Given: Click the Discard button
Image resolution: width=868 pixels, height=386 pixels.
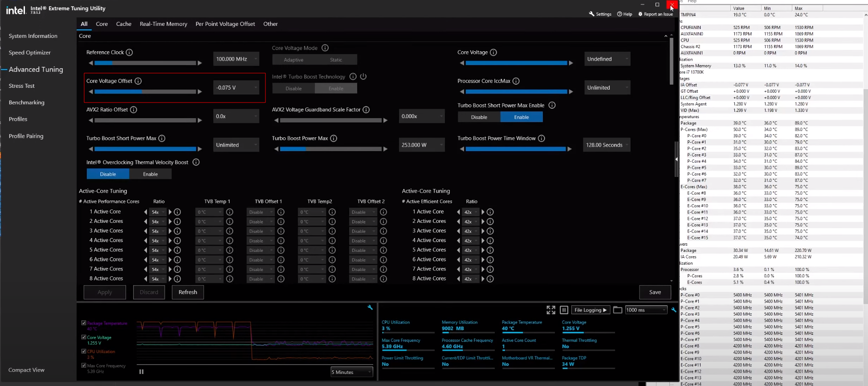Looking at the screenshot, I should point(149,292).
